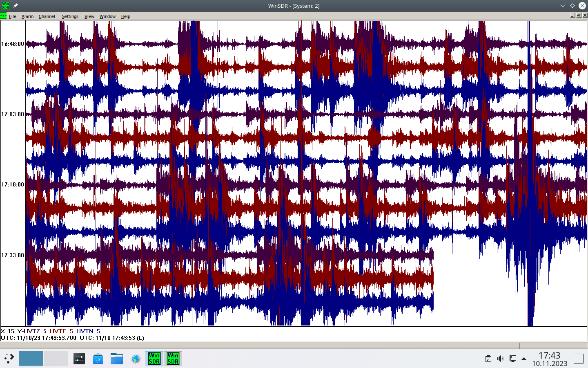
Task: Open the Alarm menu
Action: point(27,16)
